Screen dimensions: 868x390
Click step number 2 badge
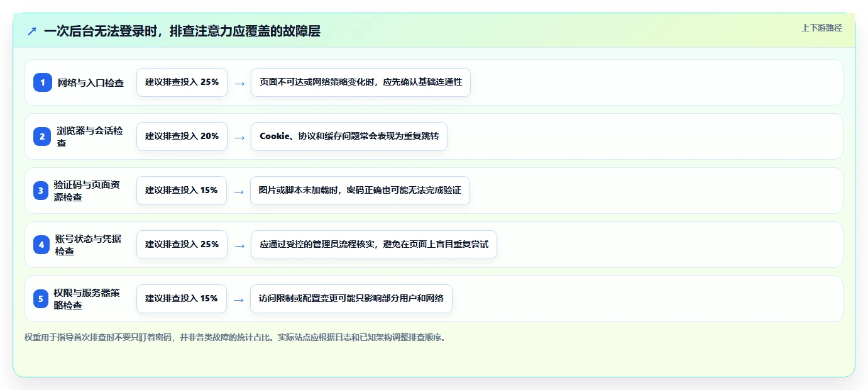pyautogui.click(x=43, y=136)
